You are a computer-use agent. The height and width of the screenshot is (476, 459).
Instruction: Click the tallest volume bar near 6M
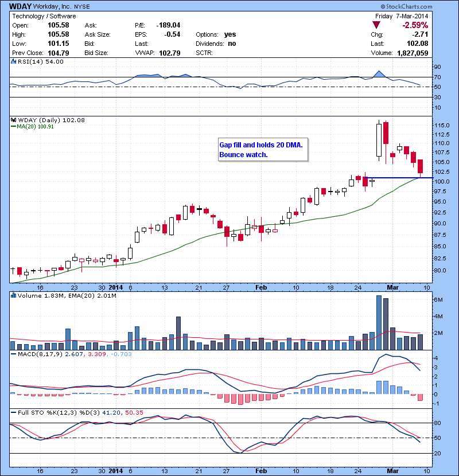379,323
